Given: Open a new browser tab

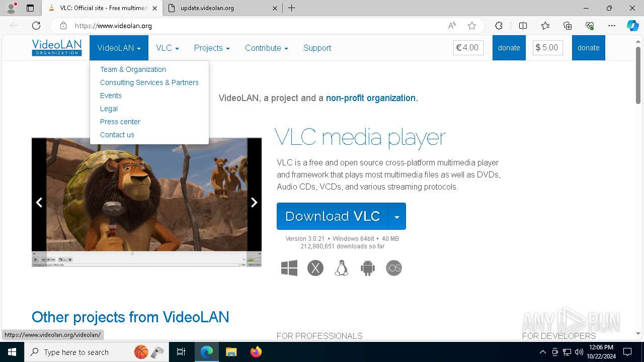Looking at the screenshot, I should [292, 8].
